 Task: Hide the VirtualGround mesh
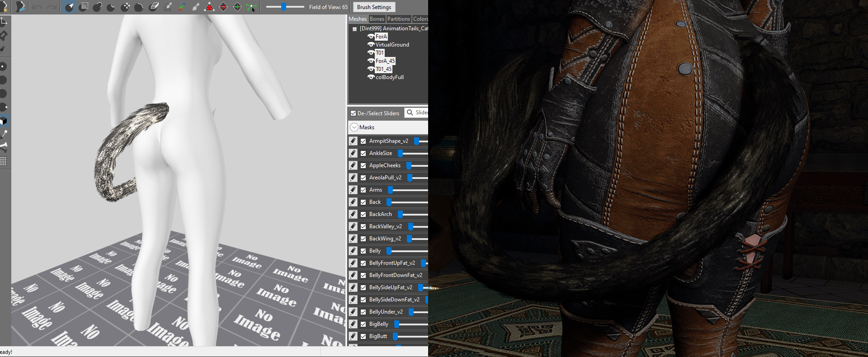click(x=371, y=45)
